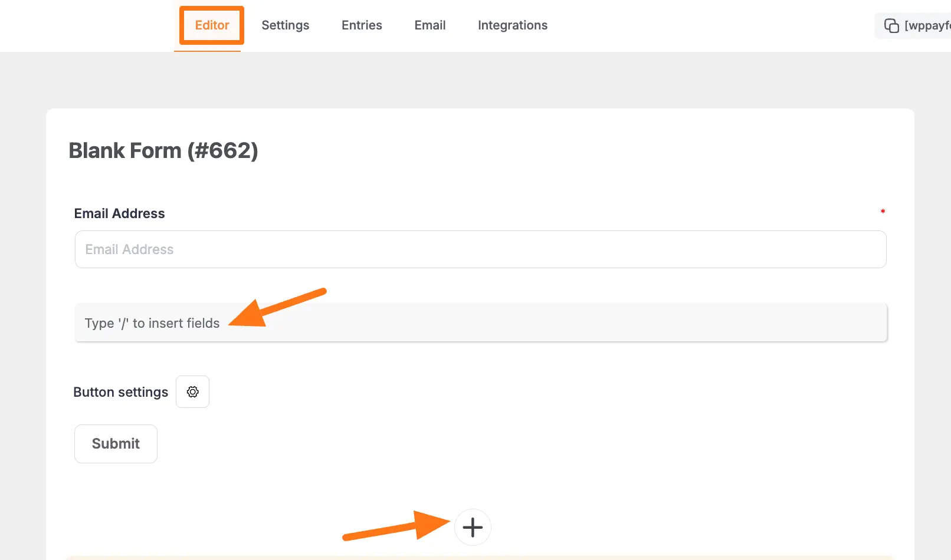Viewport: 951px width, 560px height.
Task: Select the Email tab
Action: tap(429, 25)
